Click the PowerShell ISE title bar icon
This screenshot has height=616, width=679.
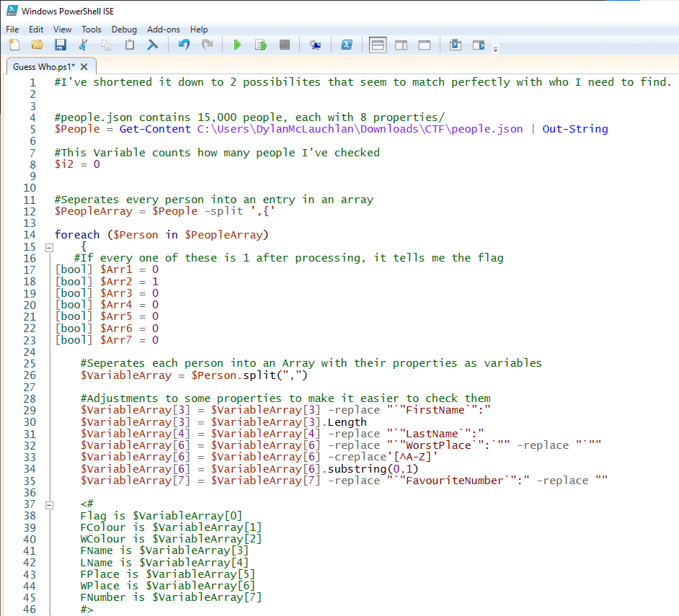click(12, 11)
